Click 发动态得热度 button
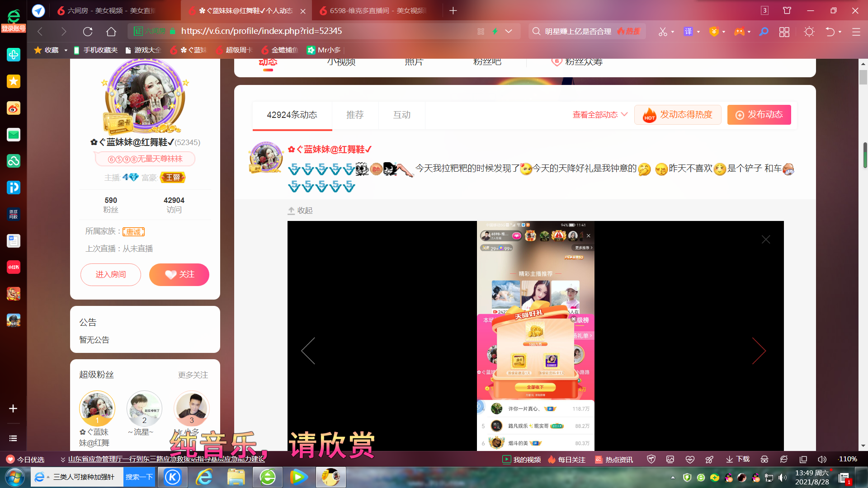The image size is (868, 488). [x=678, y=115]
